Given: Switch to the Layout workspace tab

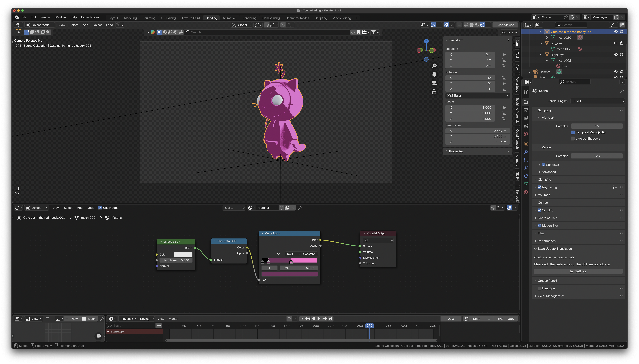Looking at the screenshot, I should click(113, 18).
